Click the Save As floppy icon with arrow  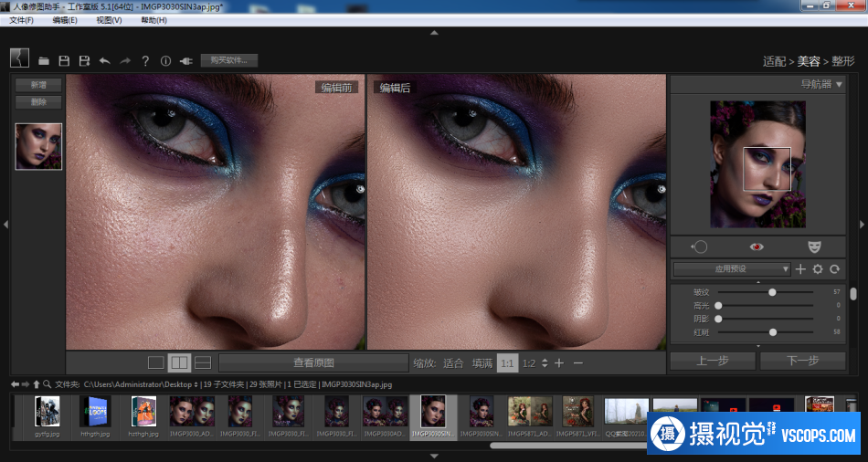(x=84, y=61)
